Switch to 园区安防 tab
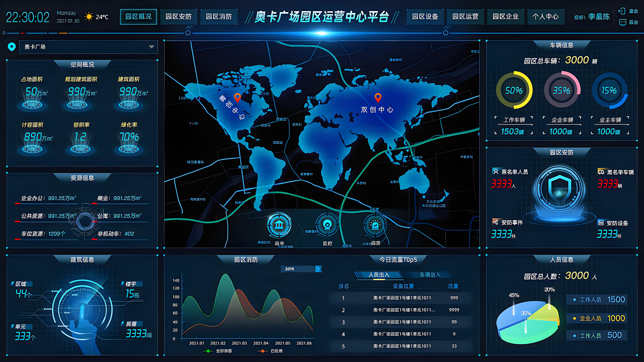 (x=178, y=17)
